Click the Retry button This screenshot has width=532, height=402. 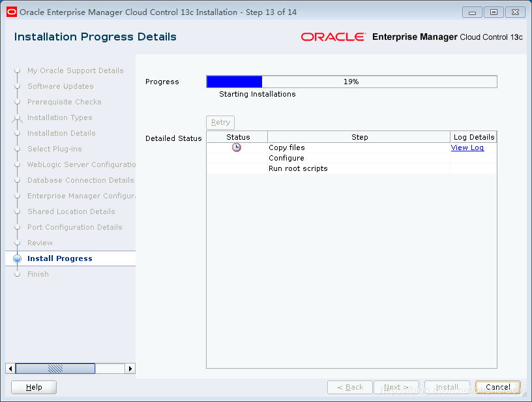(220, 122)
